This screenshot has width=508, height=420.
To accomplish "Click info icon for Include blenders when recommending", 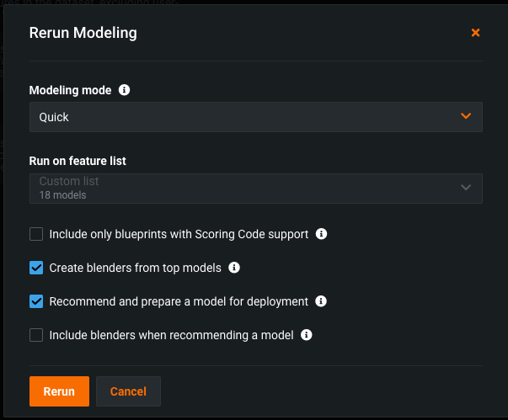I will tap(307, 335).
